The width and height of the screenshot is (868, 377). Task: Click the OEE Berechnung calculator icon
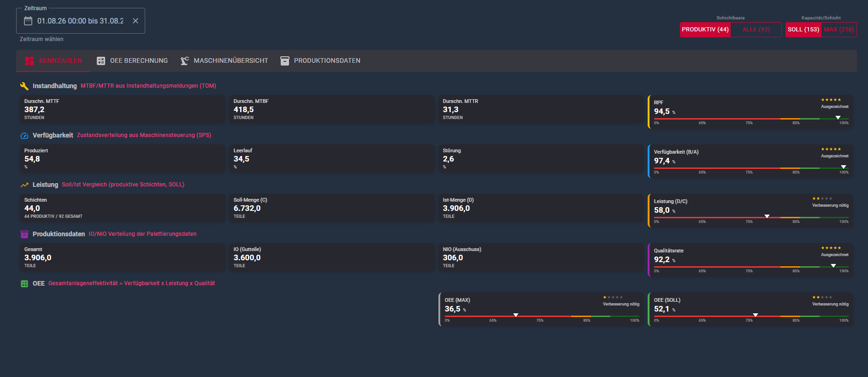click(101, 61)
